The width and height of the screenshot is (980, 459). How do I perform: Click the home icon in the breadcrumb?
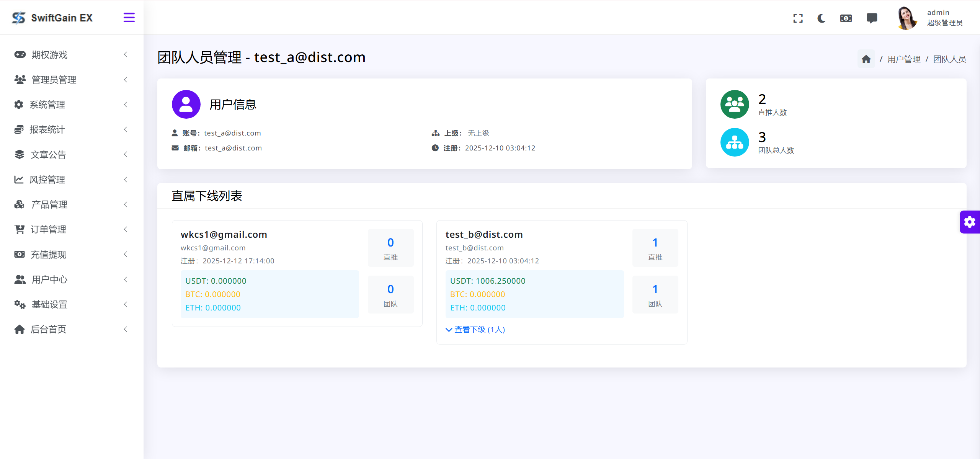(x=866, y=59)
